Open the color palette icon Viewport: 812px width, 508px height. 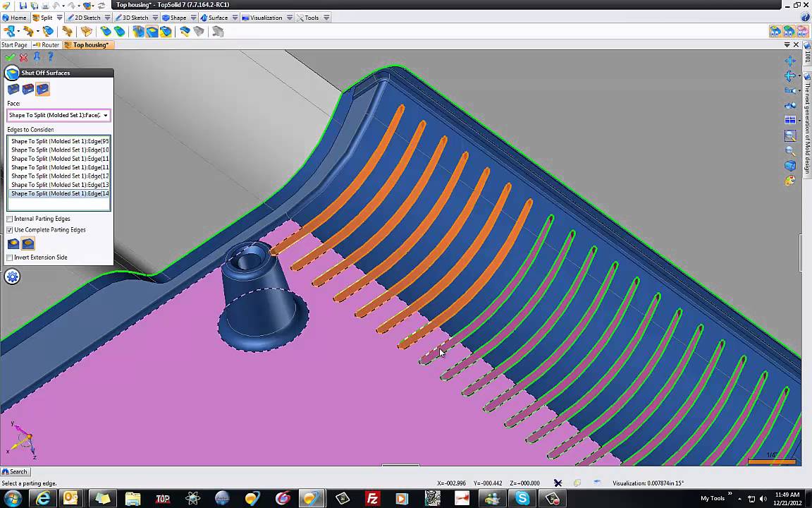pos(789,181)
